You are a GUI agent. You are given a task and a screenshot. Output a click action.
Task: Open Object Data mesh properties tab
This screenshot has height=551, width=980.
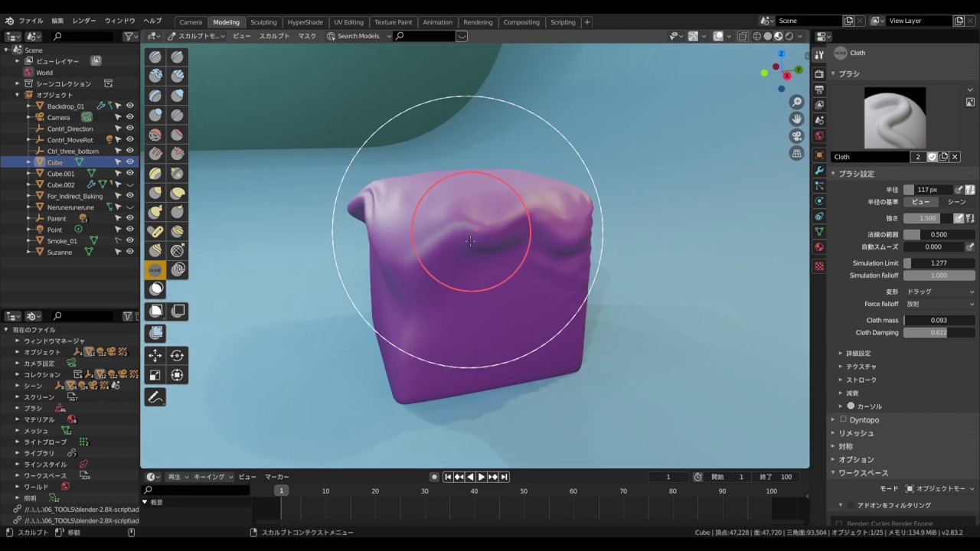[x=819, y=231]
